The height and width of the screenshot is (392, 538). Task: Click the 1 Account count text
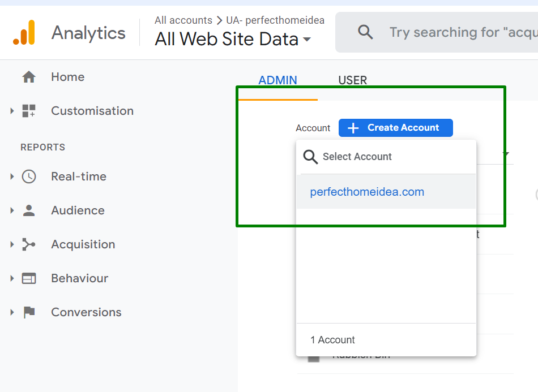point(332,340)
